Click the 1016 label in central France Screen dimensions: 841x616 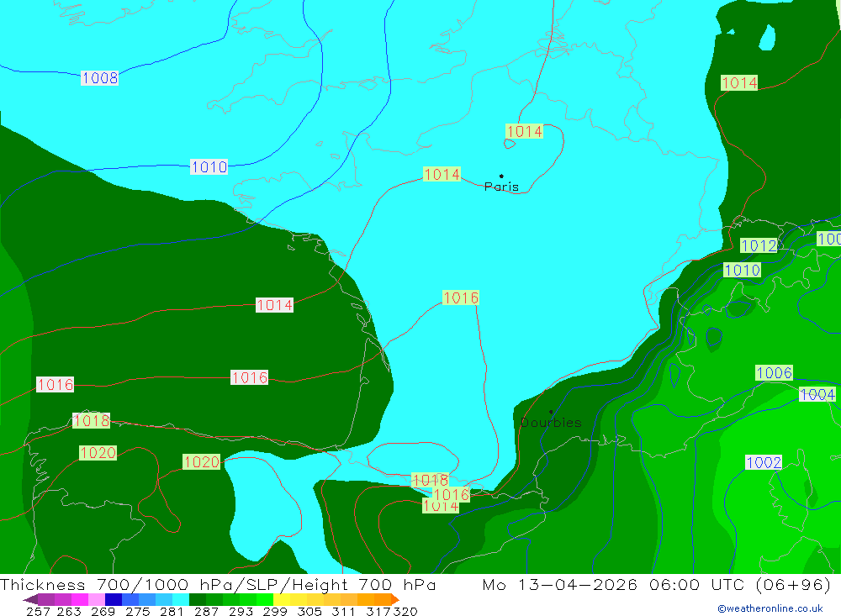click(x=461, y=297)
